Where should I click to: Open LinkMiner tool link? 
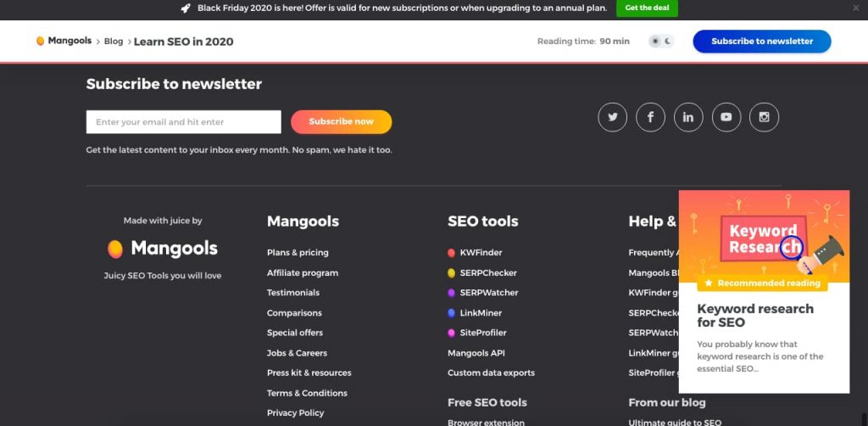[481, 313]
